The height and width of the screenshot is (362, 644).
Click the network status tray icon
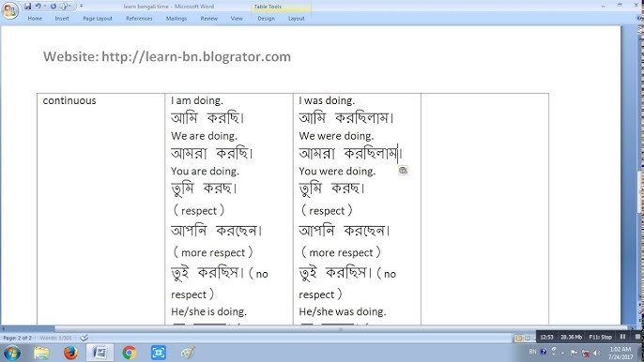click(x=585, y=353)
